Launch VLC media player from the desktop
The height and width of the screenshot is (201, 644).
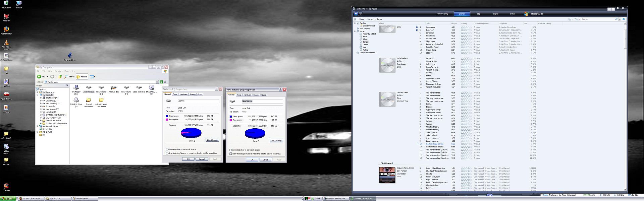tap(6, 43)
